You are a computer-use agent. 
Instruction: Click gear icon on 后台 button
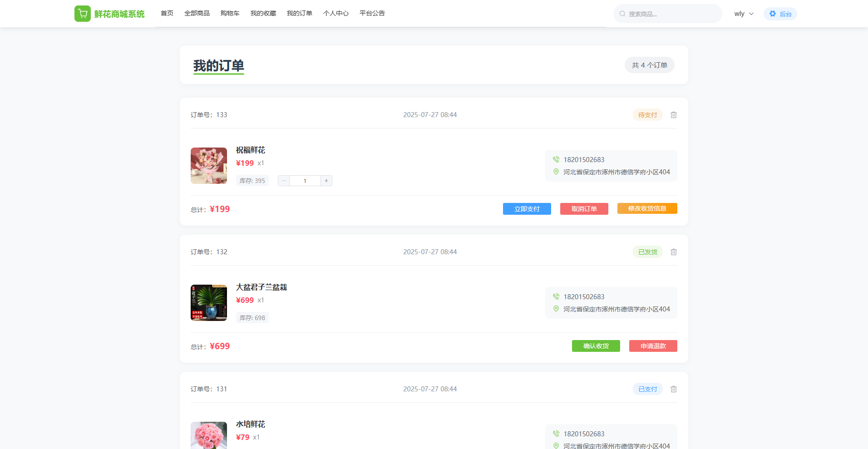773,14
